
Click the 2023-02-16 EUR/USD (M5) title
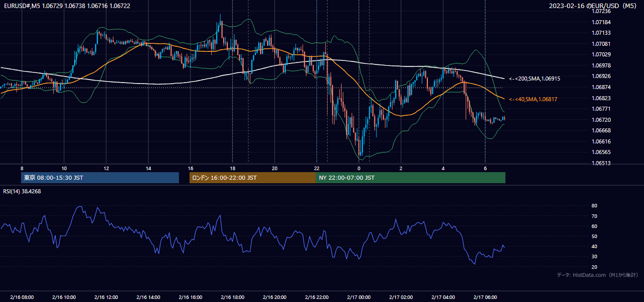(x=593, y=6)
